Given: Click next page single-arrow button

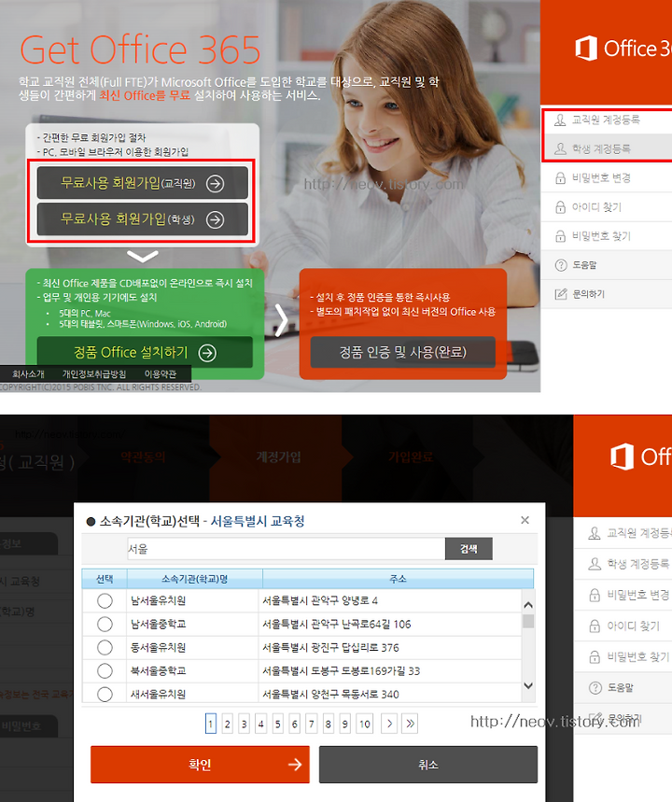Looking at the screenshot, I should pyautogui.click(x=389, y=724).
